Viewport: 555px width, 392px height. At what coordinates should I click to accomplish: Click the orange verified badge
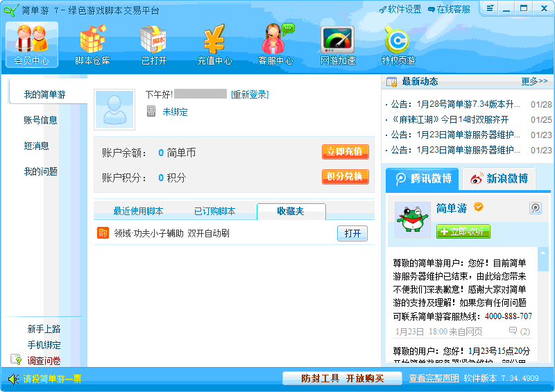click(478, 207)
